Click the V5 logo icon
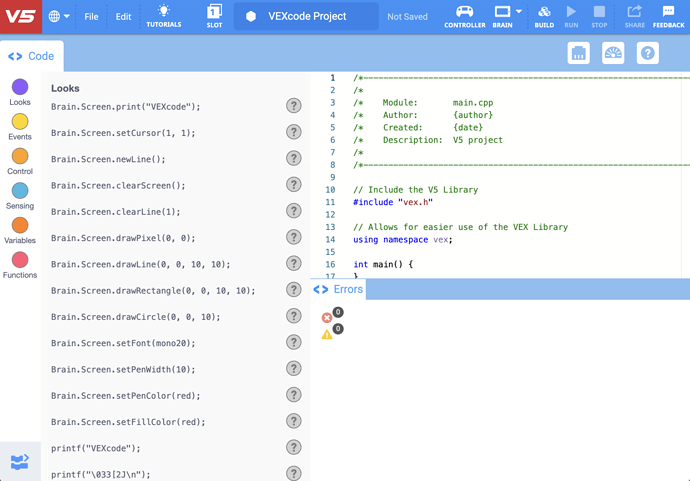This screenshot has width=690, height=481. pyautogui.click(x=21, y=17)
